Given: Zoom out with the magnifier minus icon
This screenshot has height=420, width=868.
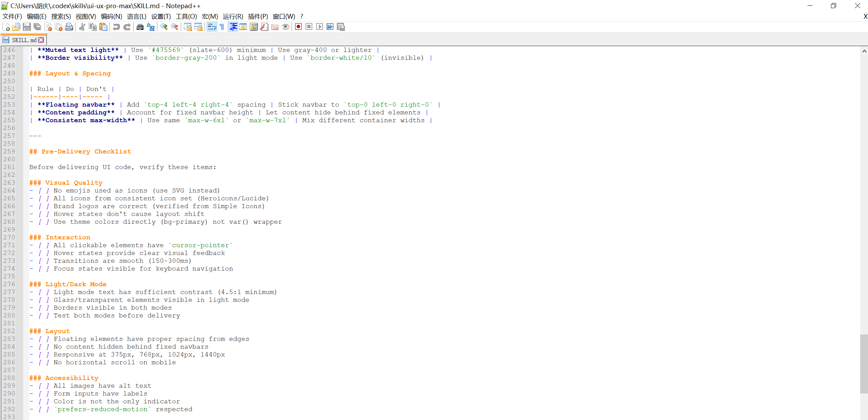Looking at the screenshot, I should (174, 27).
